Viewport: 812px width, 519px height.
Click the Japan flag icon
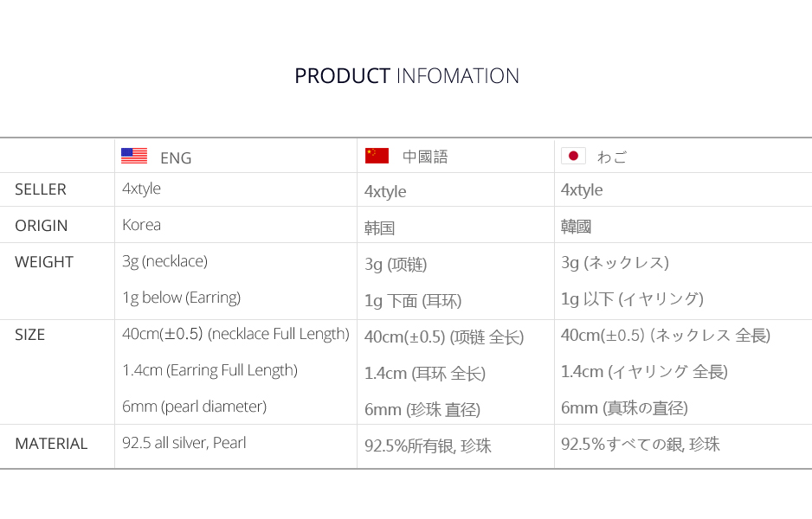pyautogui.click(x=573, y=156)
